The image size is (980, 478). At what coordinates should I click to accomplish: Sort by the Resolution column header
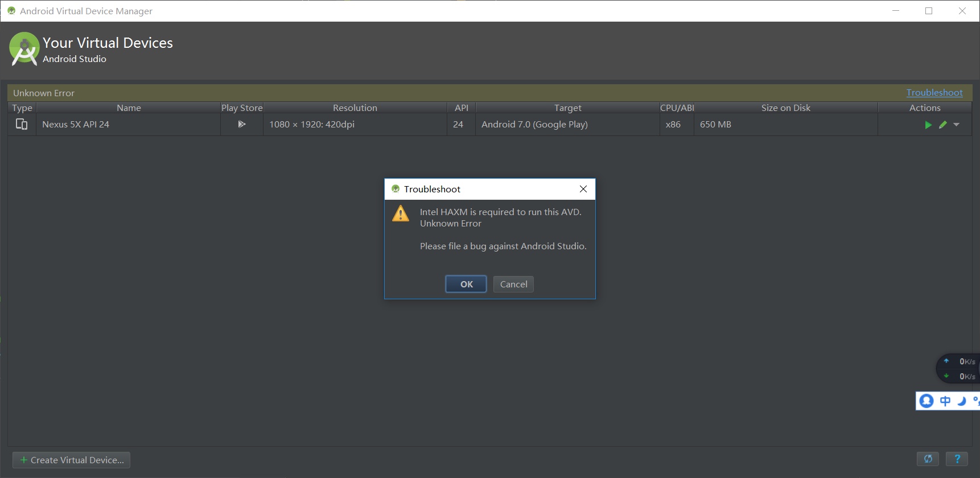(355, 108)
